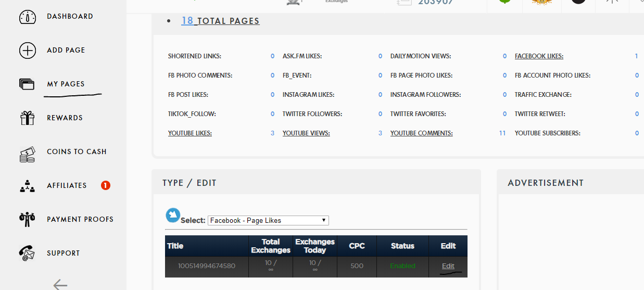Open the Rewards menu item
The image size is (644, 290).
(65, 118)
